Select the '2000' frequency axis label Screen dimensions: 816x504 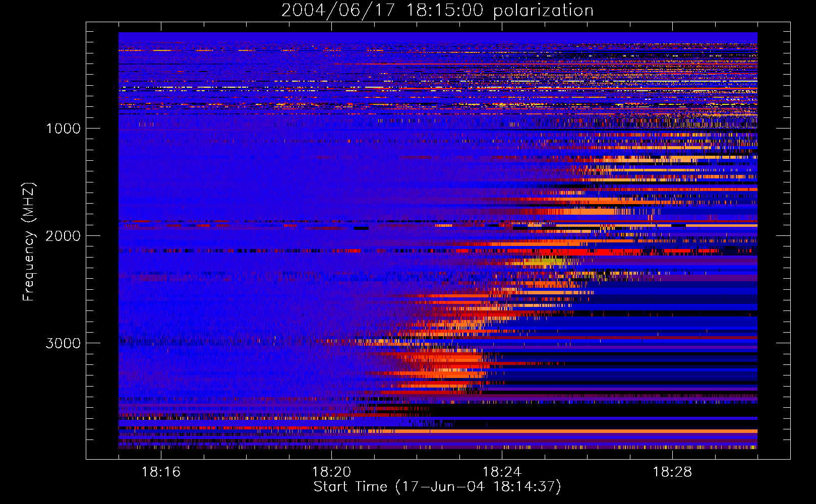click(63, 236)
